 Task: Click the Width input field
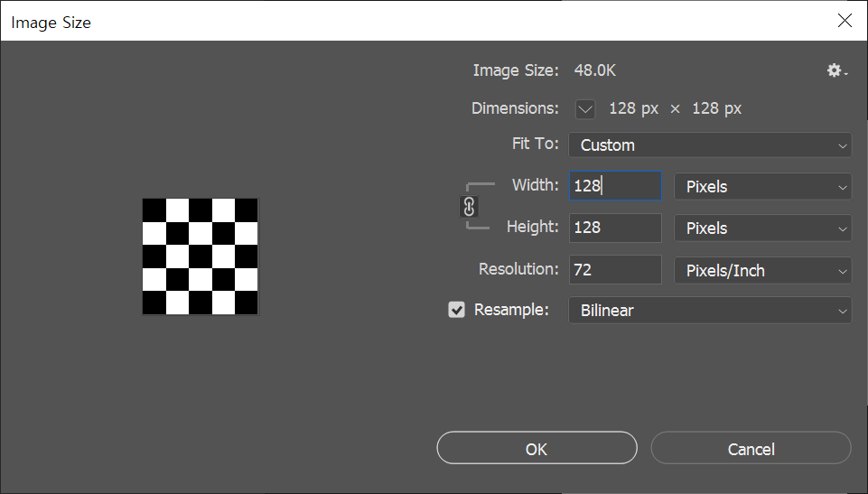[x=615, y=186]
